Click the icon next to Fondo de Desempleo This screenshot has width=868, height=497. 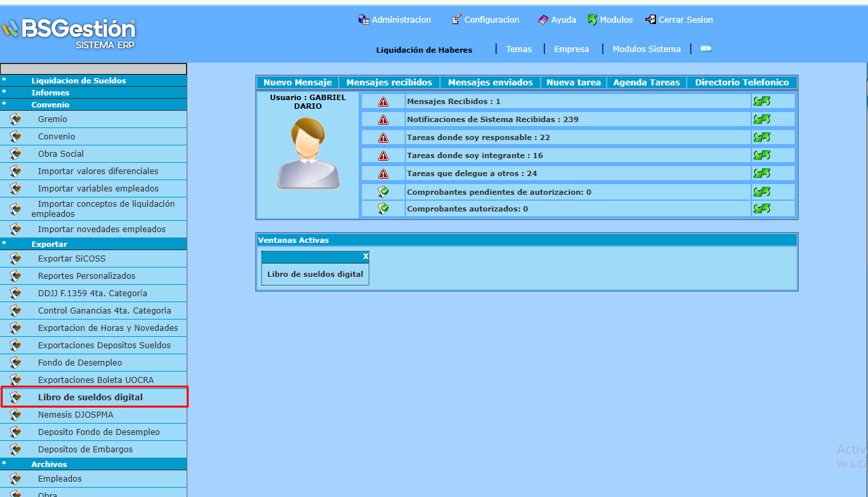coord(15,363)
